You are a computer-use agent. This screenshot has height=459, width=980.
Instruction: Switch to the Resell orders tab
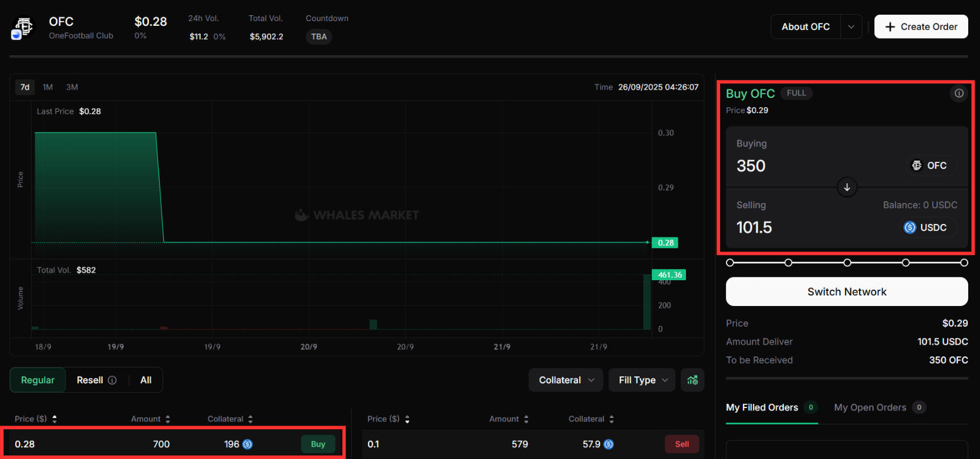96,380
